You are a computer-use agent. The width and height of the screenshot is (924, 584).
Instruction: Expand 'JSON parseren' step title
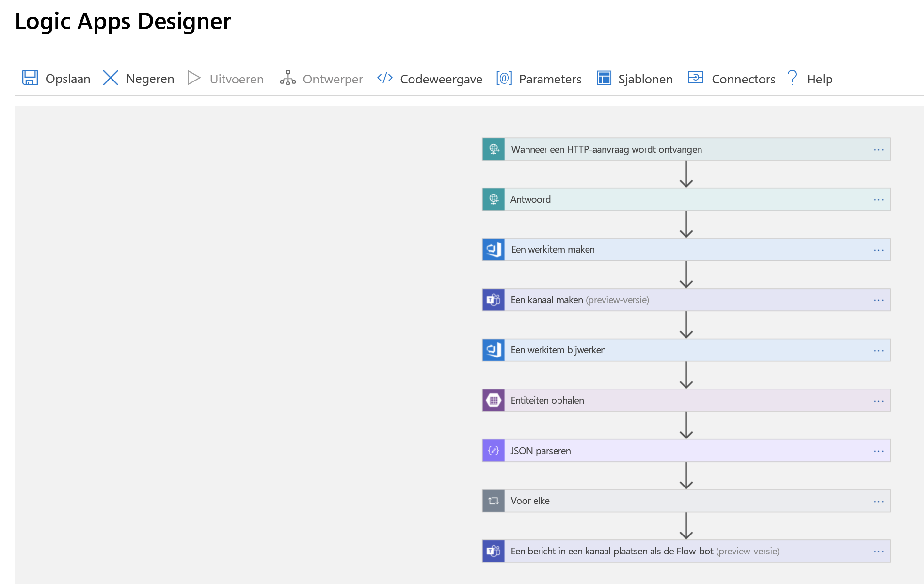point(541,451)
